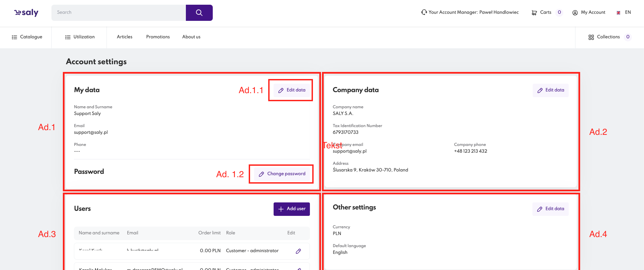The width and height of the screenshot is (644, 270).
Task: Click the Add user button
Action: pyautogui.click(x=291, y=209)
